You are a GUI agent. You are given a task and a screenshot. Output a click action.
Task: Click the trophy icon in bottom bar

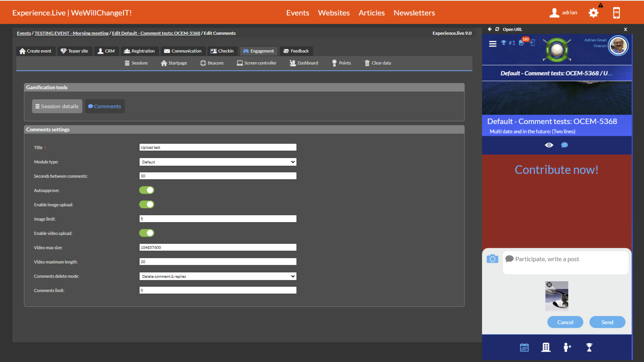[589, 348]
